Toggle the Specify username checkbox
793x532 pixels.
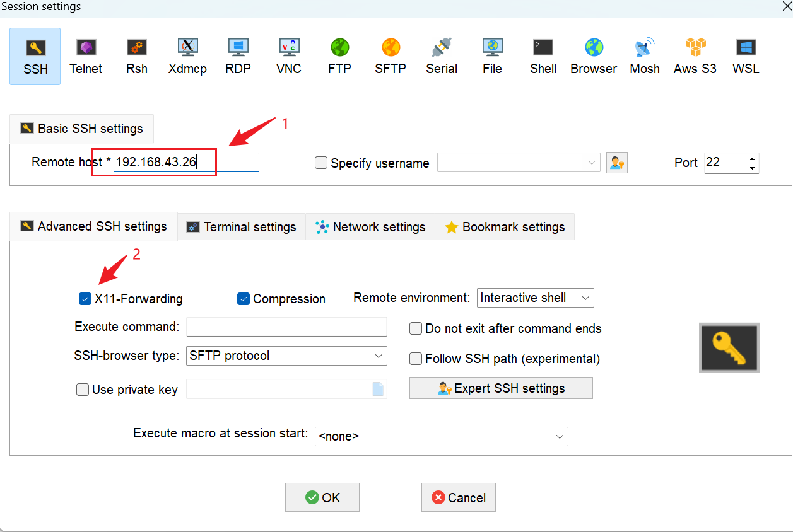pos(321,163)
